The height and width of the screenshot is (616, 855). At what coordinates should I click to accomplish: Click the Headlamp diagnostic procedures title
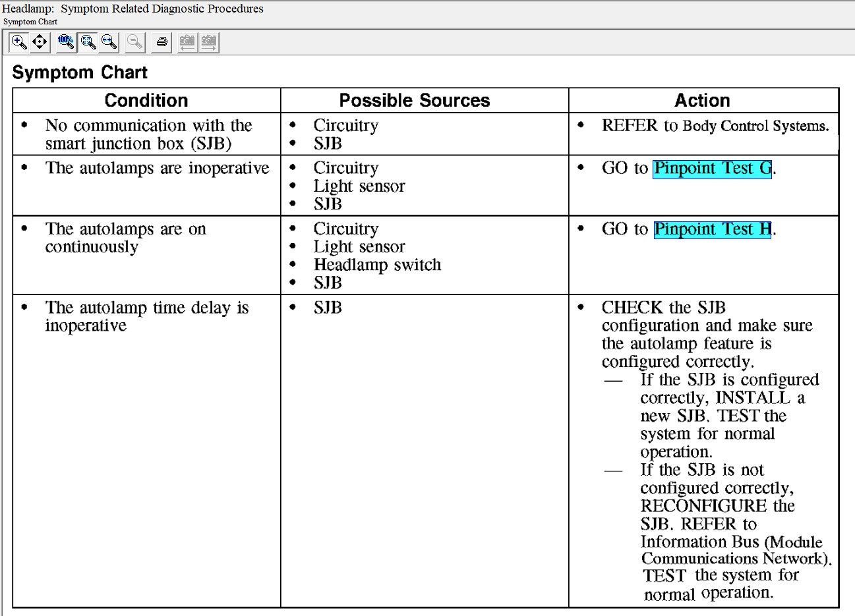tap(133, 9)
